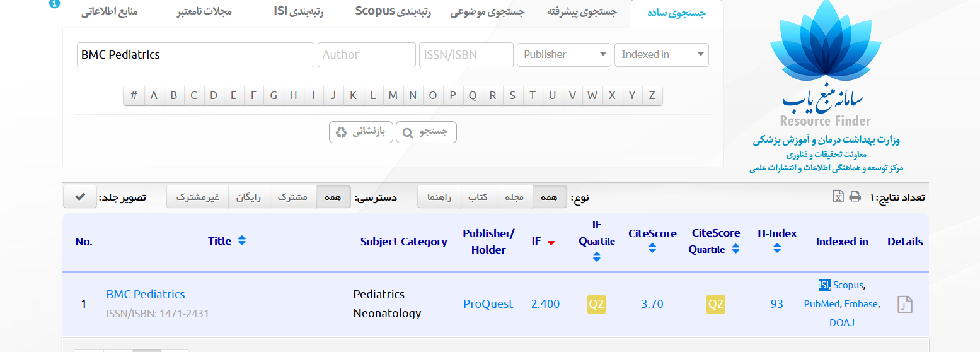Sort by CiteScore column arrows
Screen dimensions: 980x352
652,249
